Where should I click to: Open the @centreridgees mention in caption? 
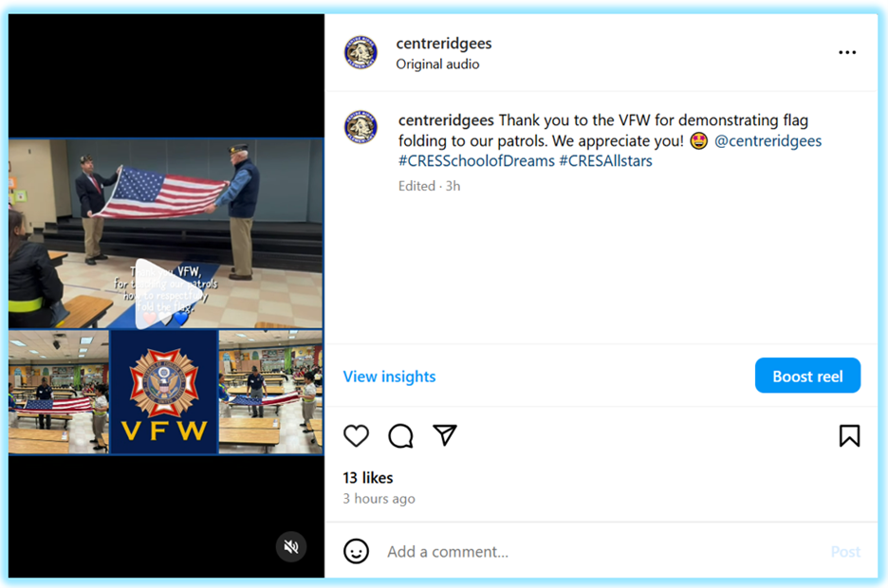point(768,140)
